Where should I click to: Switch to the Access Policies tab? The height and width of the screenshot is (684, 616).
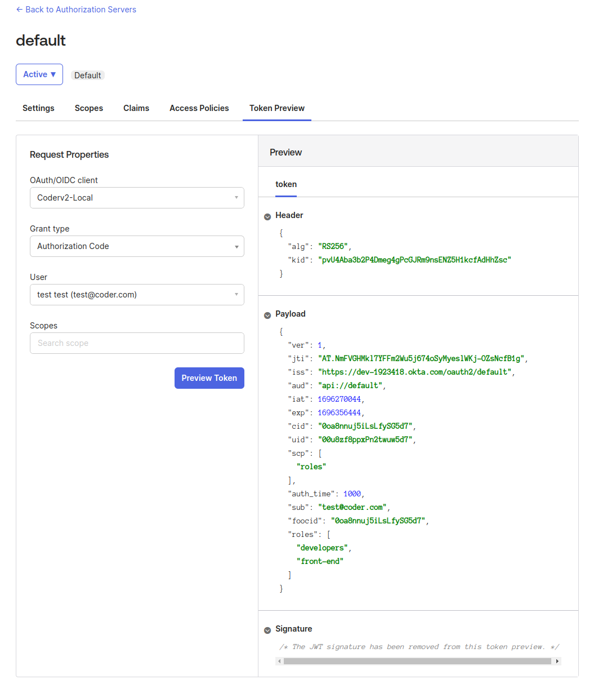pyautogui.click(x=199, y=108)
